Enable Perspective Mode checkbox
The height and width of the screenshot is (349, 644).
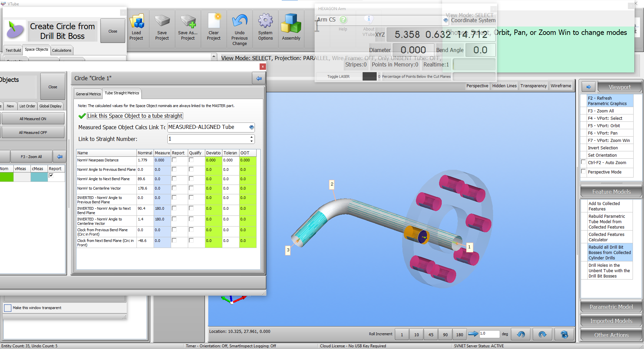click(x=584, y=172)
